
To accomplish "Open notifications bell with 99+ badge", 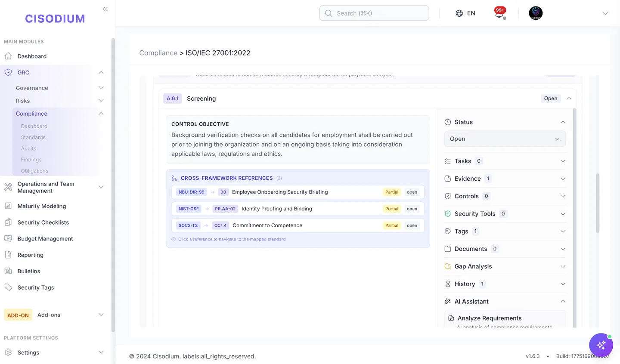I will 499,13.
